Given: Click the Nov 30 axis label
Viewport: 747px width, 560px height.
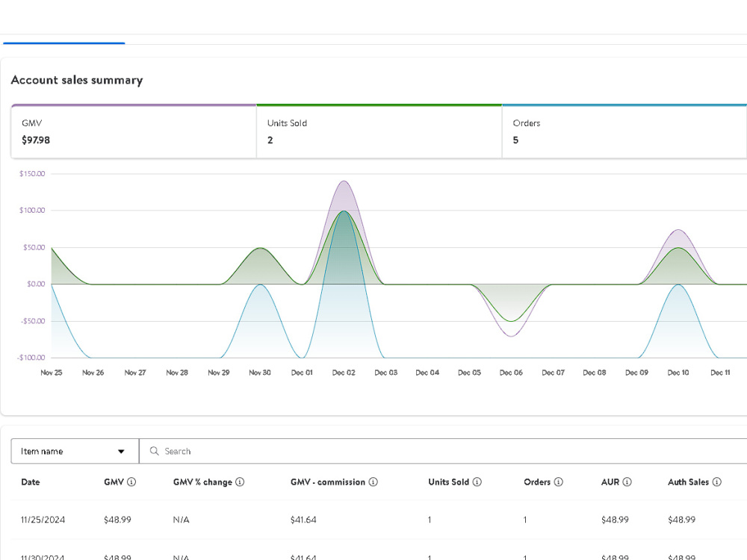Looking at the screenshot, I should (x=260, y=373).
